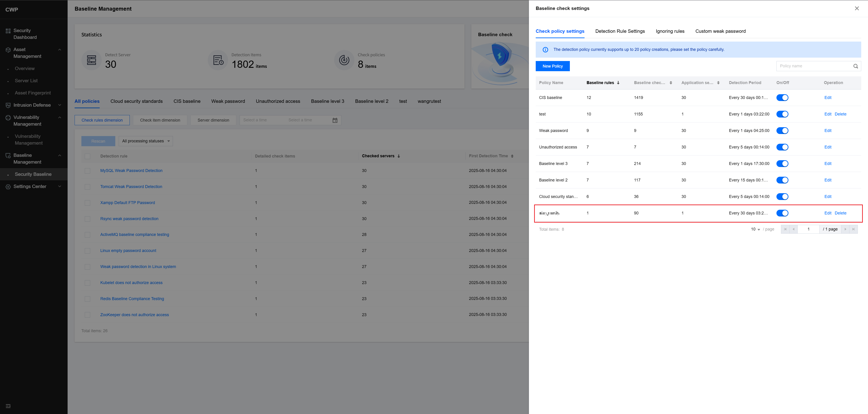868x414 pixels.
Task: Expand the Settings Center menu chevron
Action: tap(60, 186)
